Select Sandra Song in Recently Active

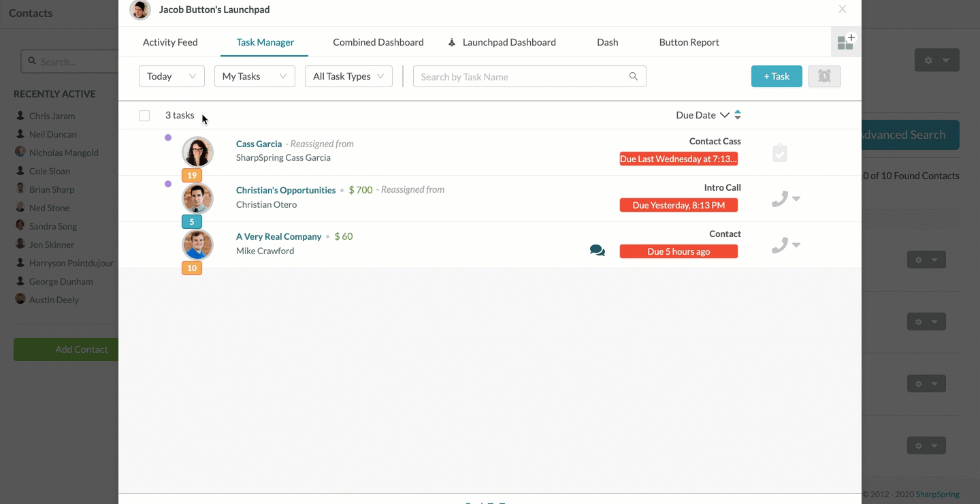[x=53, y=226]
